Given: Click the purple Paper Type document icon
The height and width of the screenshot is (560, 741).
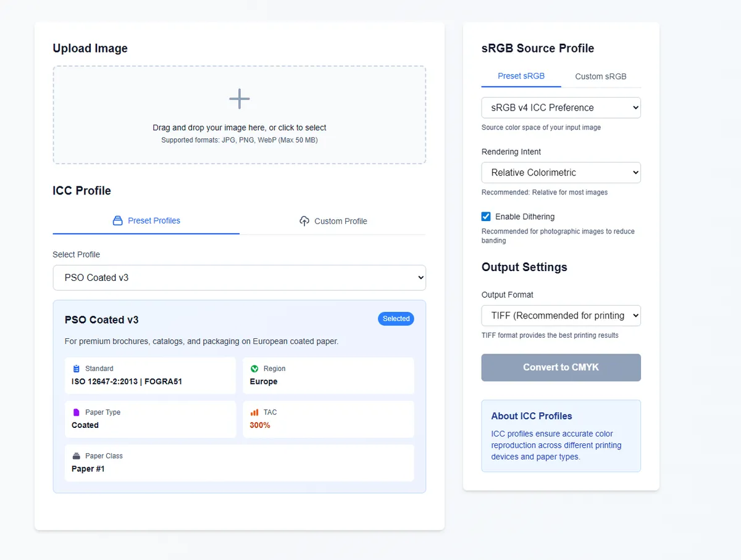Looking at the screenshot, I should tap(77, 412).
